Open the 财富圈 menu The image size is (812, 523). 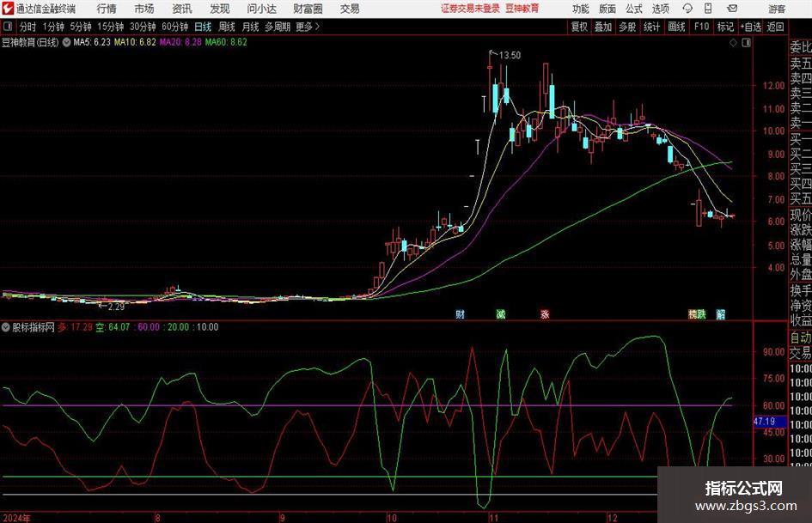point(308,9)
